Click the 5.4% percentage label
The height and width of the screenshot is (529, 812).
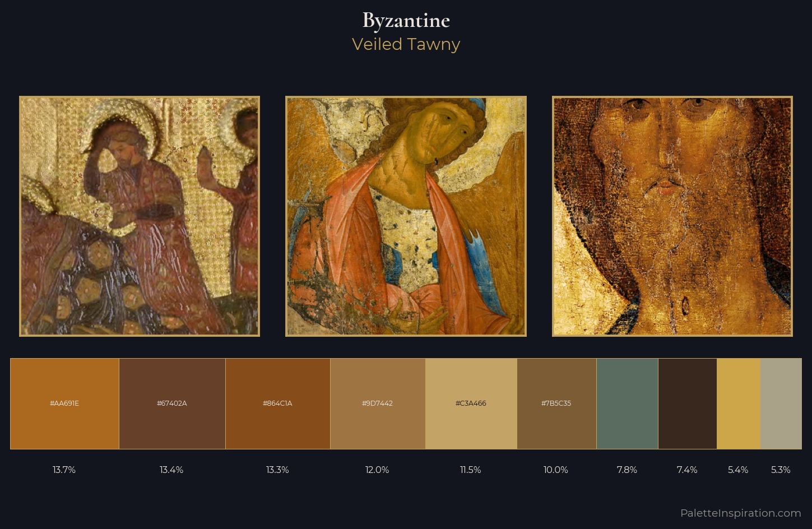point(738,470)
